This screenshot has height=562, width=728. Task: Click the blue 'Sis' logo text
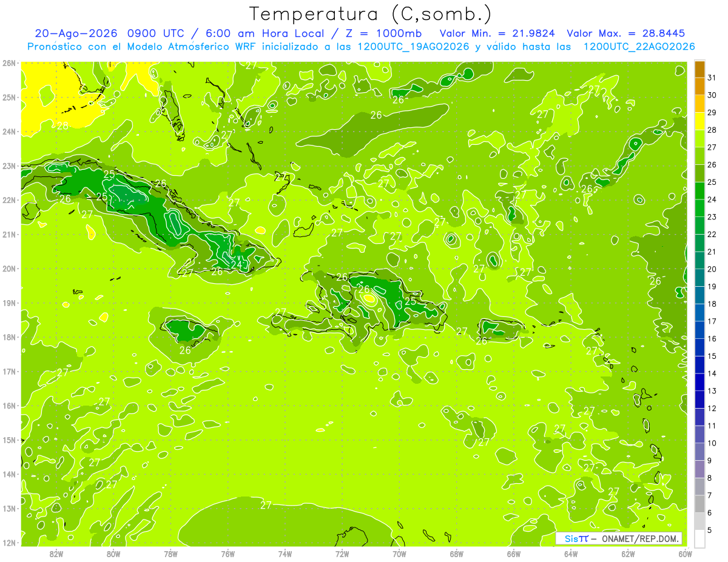point(571,538)
